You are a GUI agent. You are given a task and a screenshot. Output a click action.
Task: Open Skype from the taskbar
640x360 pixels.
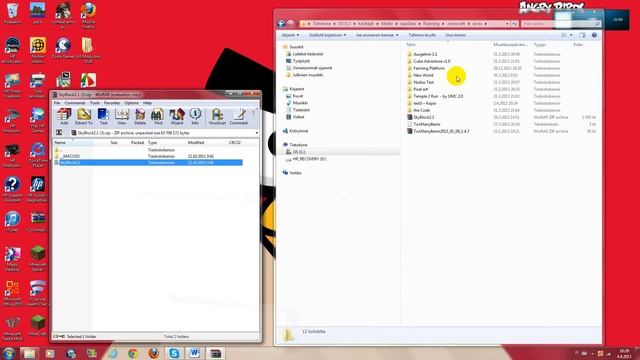[174, 353]
